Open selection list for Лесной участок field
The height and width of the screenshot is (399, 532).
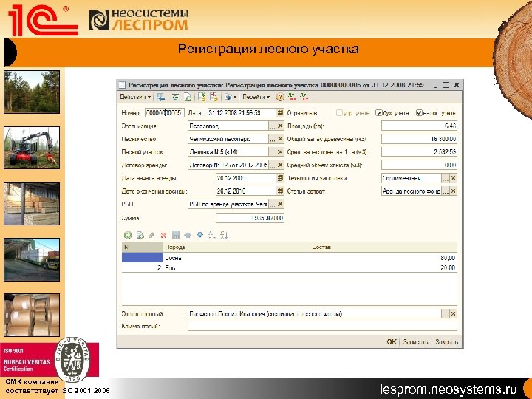[x=272, y=152]
